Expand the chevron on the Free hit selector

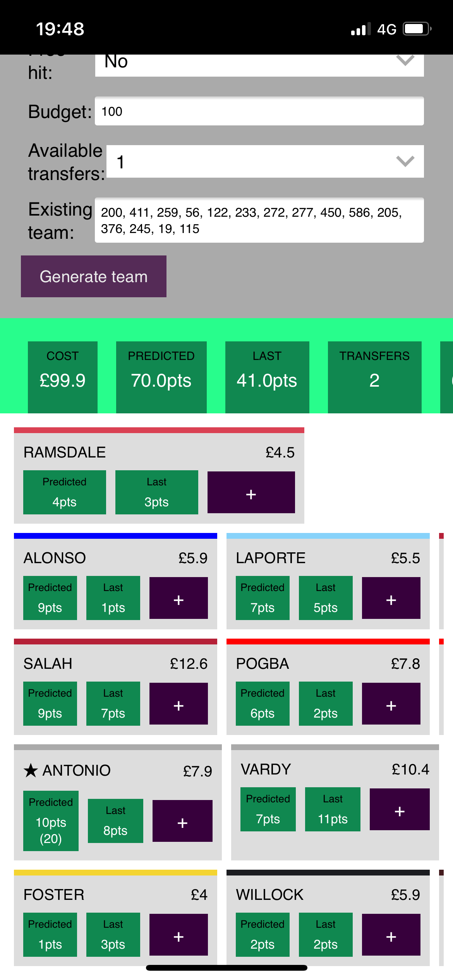pos(404,60)
